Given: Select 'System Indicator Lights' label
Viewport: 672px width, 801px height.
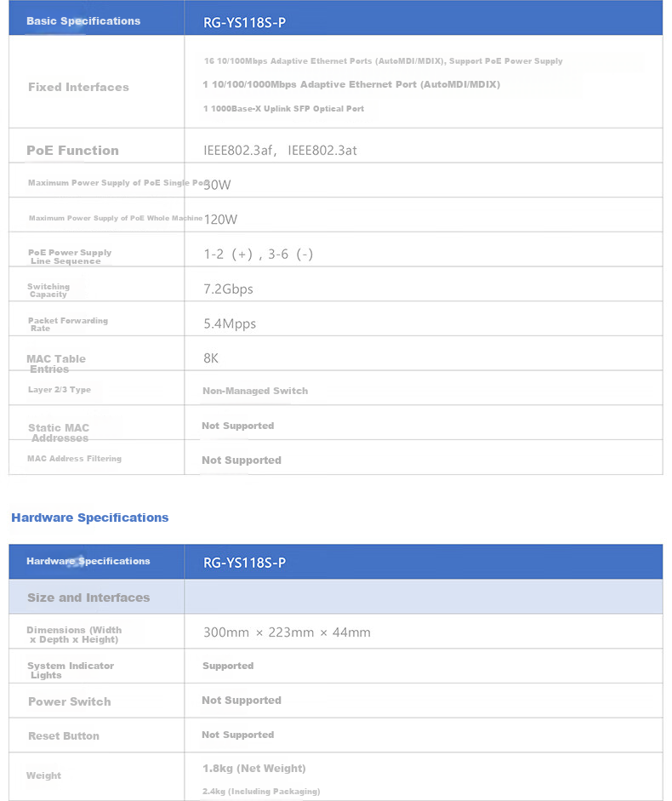Looking at the screenshot, I should 71,670.
